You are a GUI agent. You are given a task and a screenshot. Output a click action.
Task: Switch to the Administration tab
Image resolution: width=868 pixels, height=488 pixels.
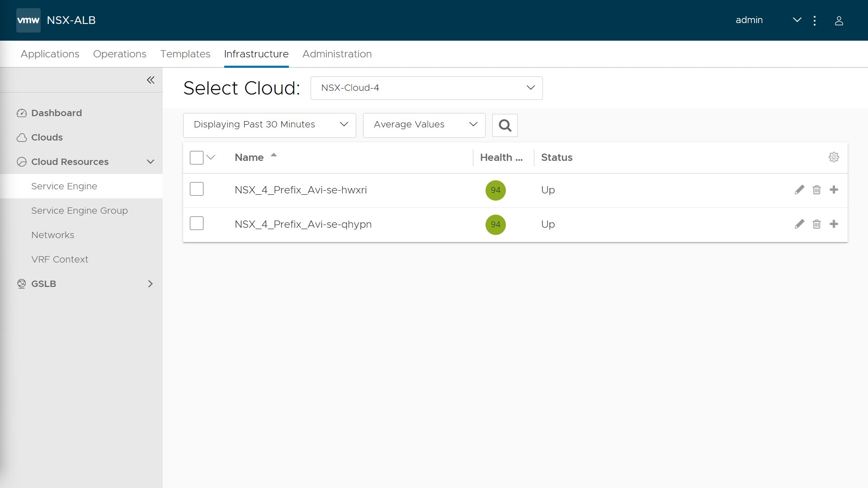pyautogui.click(x=337, y=54)
